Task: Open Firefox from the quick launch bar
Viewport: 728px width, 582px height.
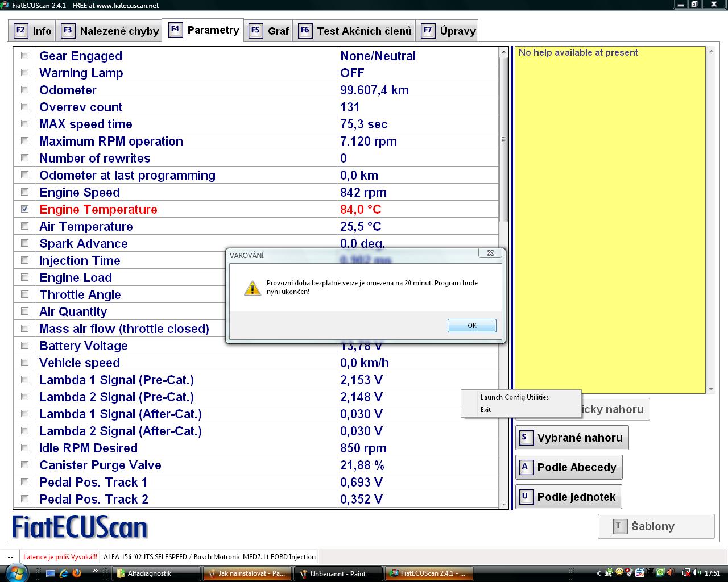Action: (77, 573)
